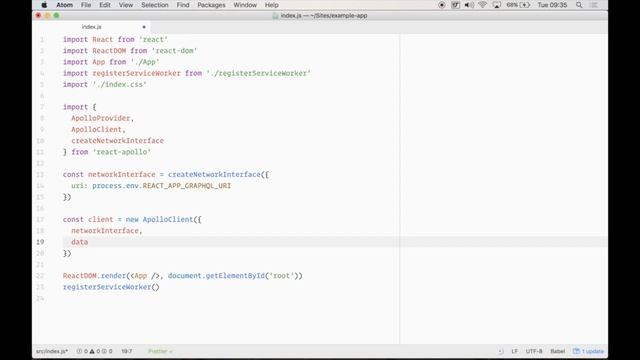The image size is (640, 360).
Task: Click cursor position 19:7 in status bar
Action: pos(127,351)
